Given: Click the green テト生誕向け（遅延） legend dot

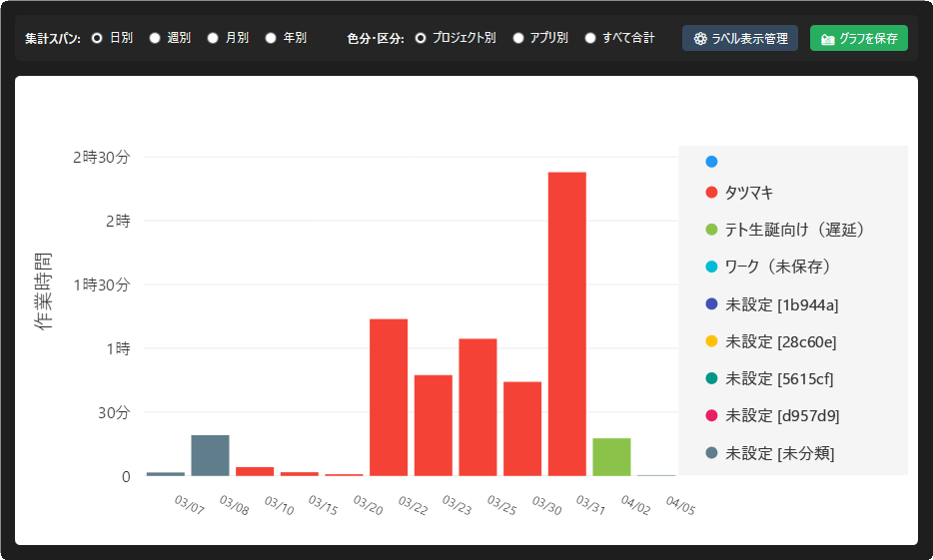Looking at the screenshot, I should [x=711, y=230].
